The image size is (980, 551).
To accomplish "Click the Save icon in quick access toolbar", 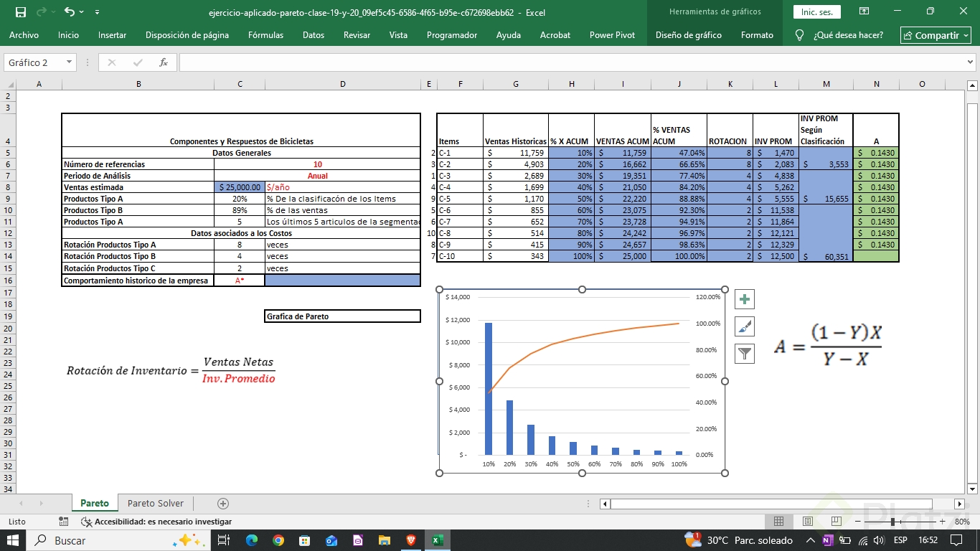I will 20,12.
